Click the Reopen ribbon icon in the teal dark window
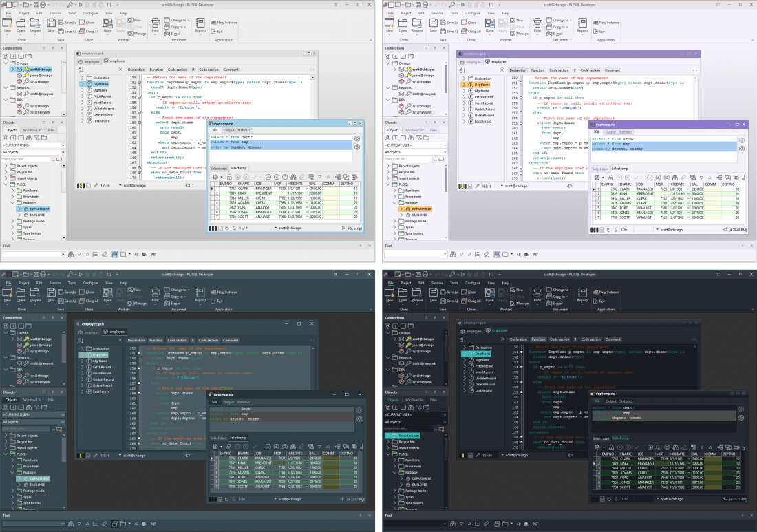Screen dimensions: 757x532 click(35, 292)
